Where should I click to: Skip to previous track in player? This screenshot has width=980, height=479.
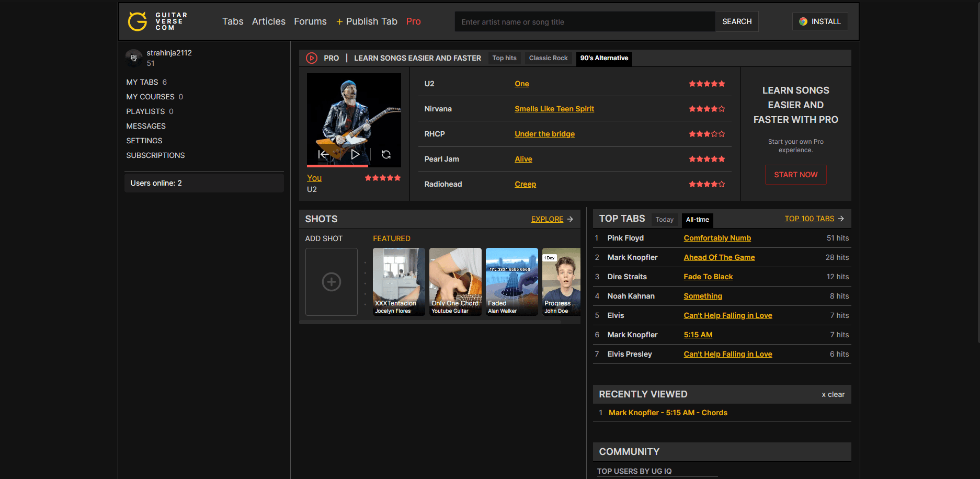coord(323,154)
